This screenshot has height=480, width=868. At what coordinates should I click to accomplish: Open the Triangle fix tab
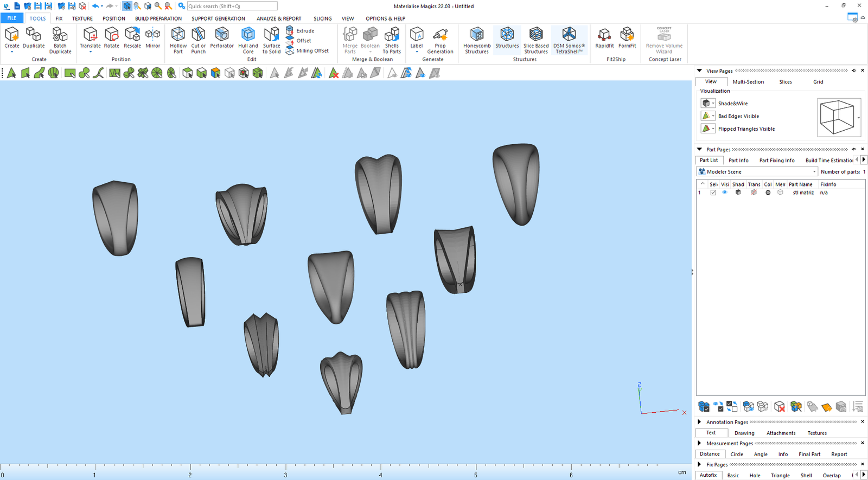(780, 476)
